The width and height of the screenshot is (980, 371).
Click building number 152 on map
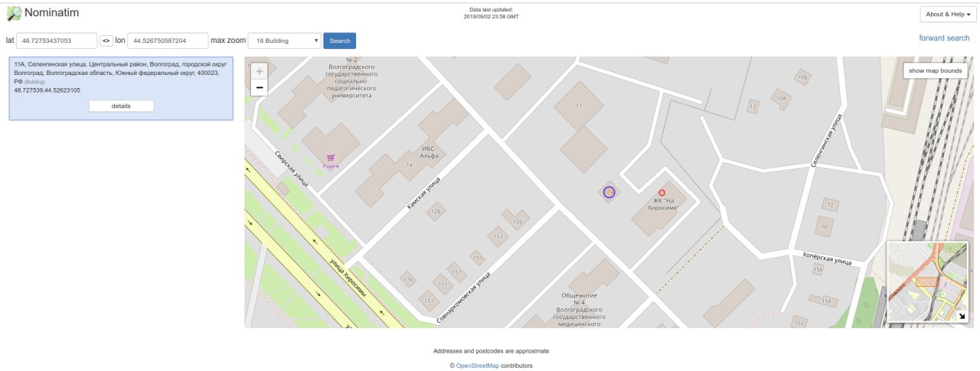(x=799, y=324)
